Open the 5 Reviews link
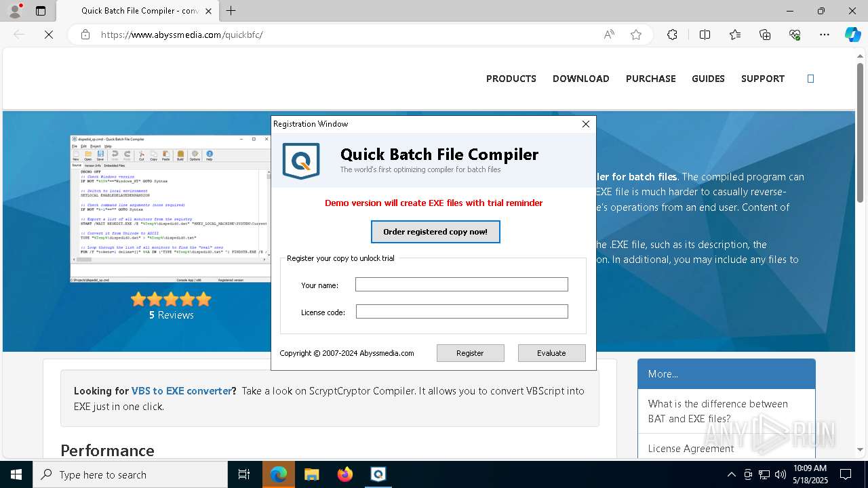 pyautogui.click(x=171, y=315)
